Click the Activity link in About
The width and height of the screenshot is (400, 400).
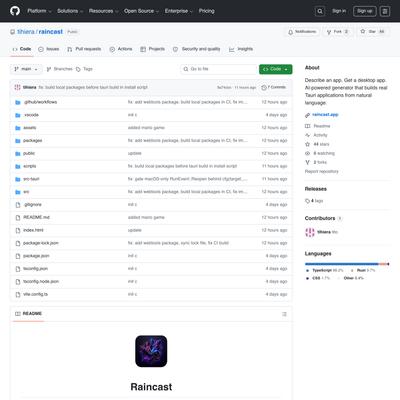pos(320,135)
